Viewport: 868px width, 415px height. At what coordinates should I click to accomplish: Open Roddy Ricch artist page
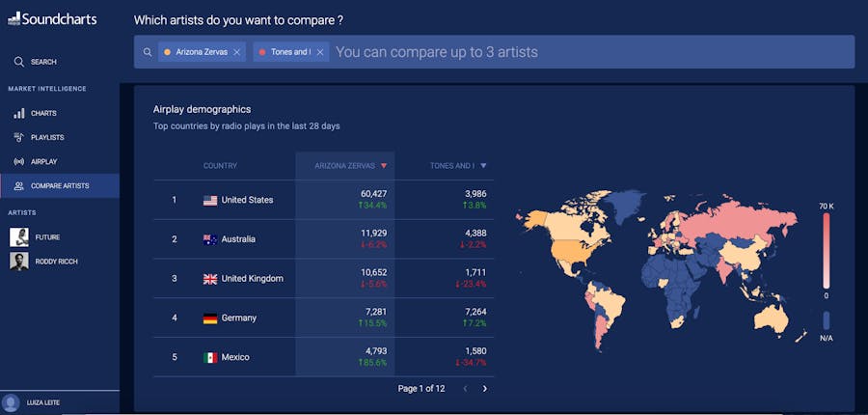pyautogui.click(x=57, y=262)
